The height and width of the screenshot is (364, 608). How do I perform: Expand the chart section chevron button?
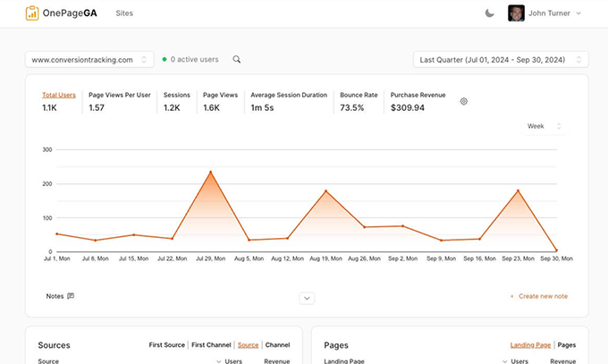coord(307,298)
